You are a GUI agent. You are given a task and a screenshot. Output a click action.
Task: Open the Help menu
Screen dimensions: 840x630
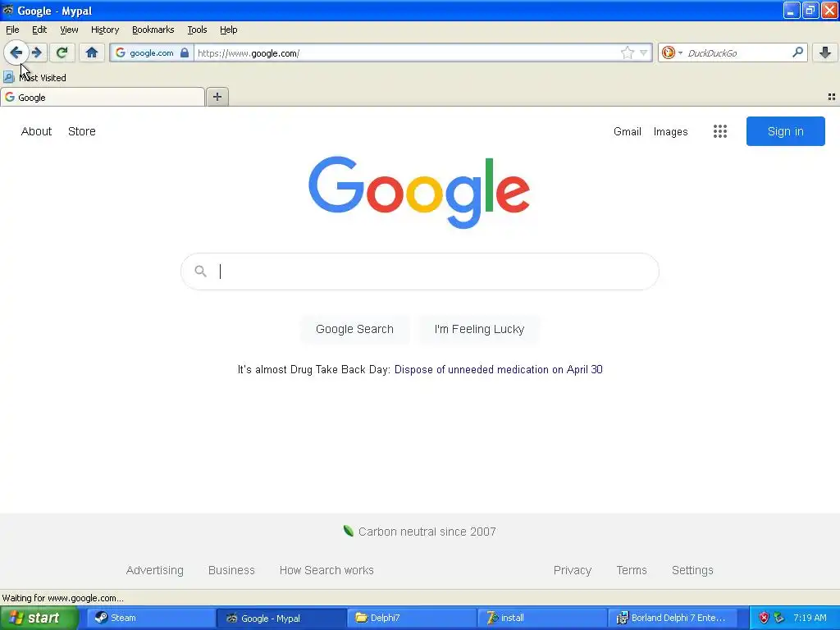tap(229, 30)
